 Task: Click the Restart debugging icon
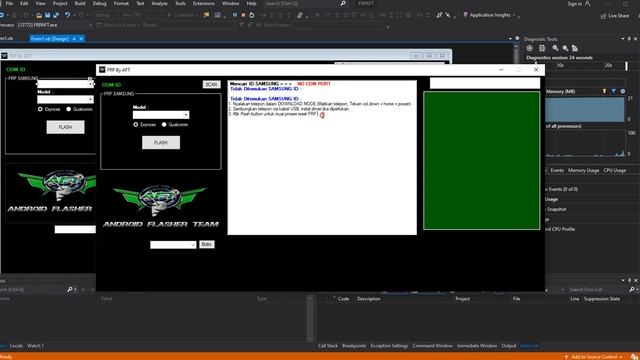click(252, 15)
